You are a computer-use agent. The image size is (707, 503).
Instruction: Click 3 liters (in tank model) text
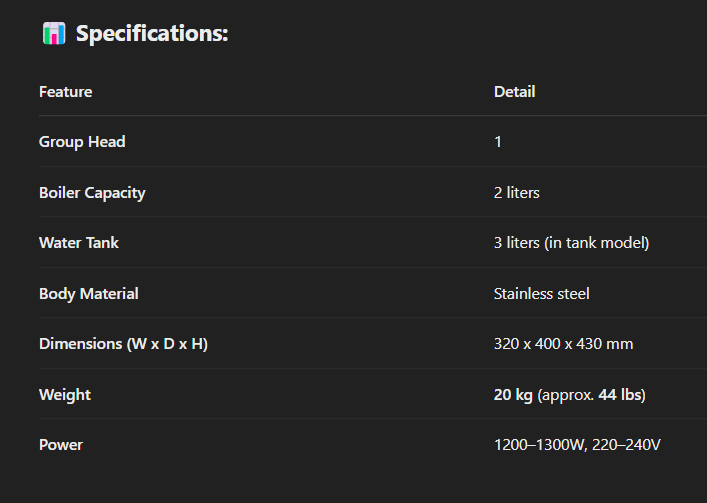[572, 243]
